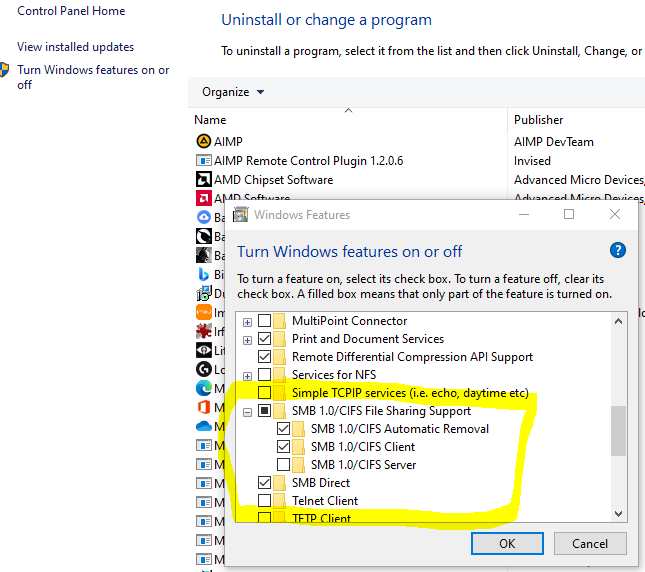Click the Microsoft Office icon in program list
Image resolution: width=645 pixels, height=572 pixels.
coord(204,407)
